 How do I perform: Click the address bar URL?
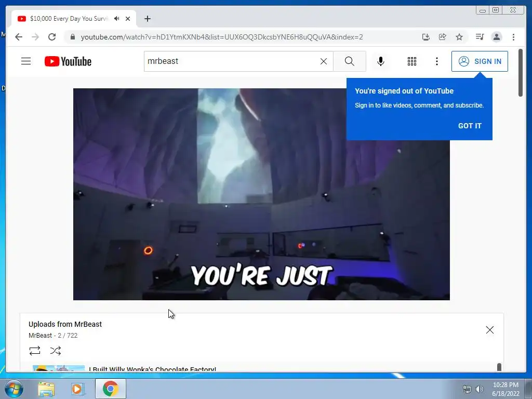pyautogui.click(x=222, y=37)
